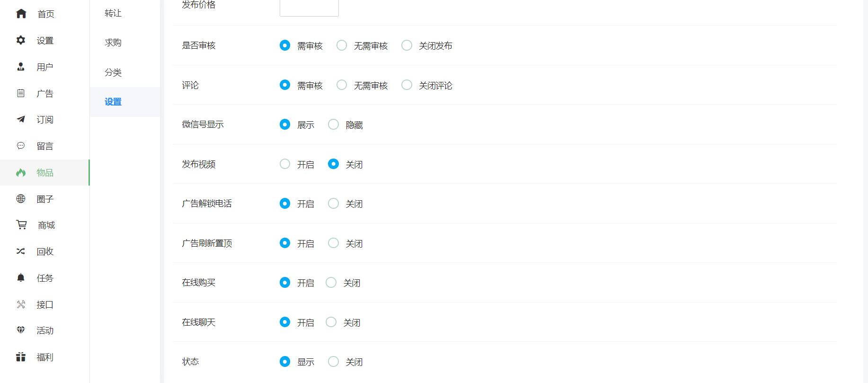Viewport: 868px width, 383px height.
Task: Open 福利 via the gift icon
Action: (21, 357)
